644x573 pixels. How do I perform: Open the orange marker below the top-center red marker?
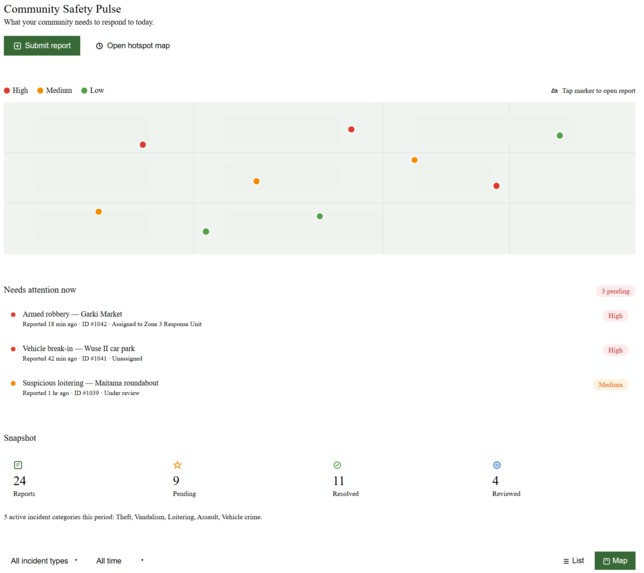pyautogui.click(x=414, y=160)
